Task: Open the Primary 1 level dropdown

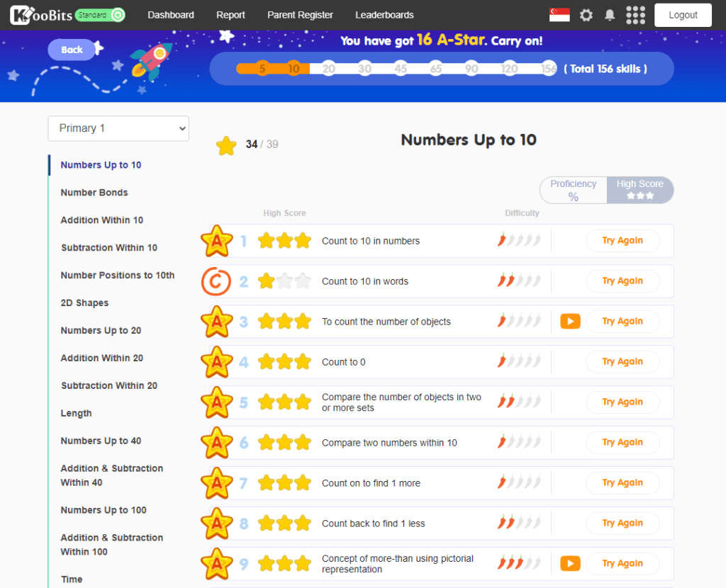Action: (x=118, y=128)
